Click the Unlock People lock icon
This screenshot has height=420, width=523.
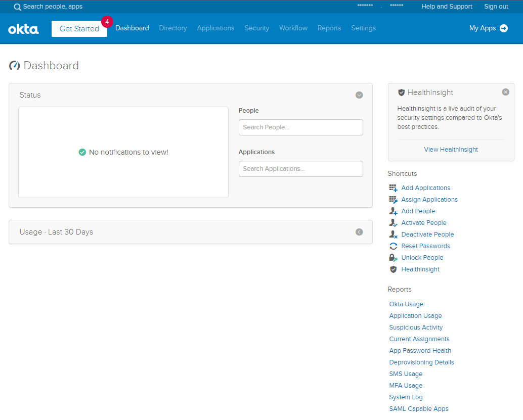tap(393, 258)
